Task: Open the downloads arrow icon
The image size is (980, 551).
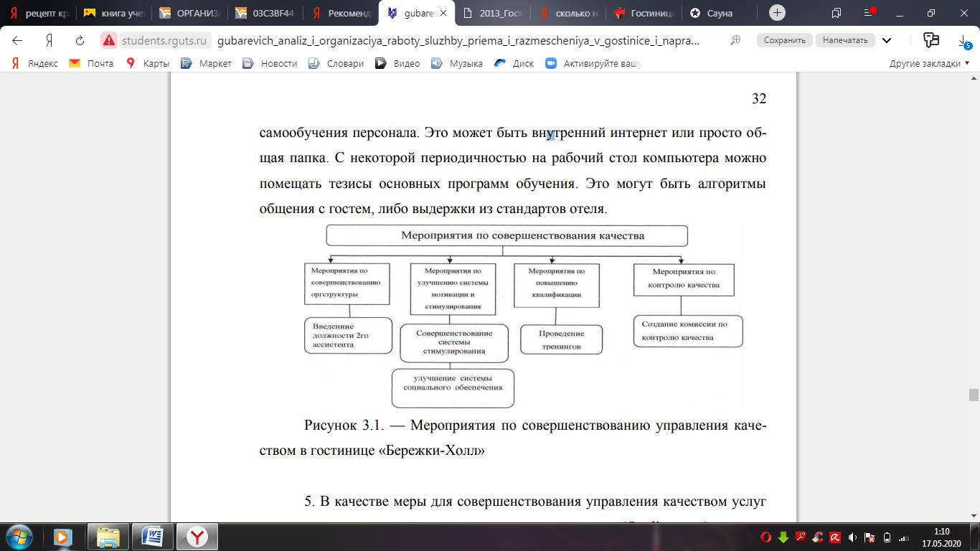Action: [963, 40]
